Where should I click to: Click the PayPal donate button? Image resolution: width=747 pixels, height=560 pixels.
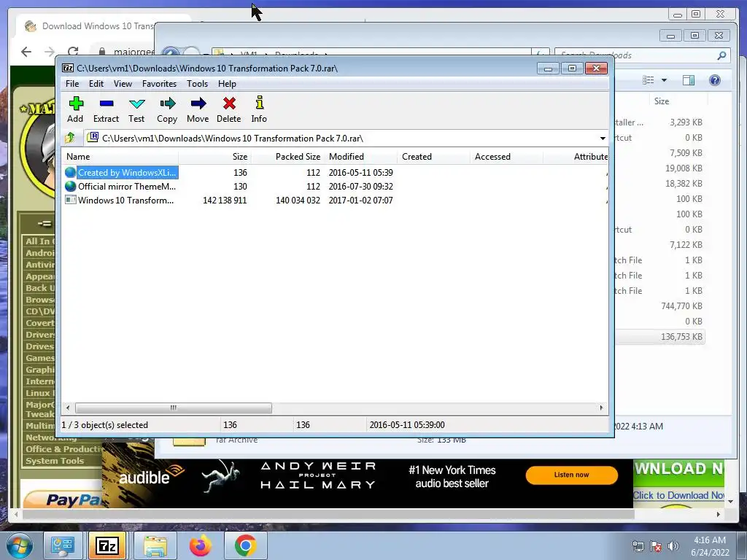coord(64,499)
